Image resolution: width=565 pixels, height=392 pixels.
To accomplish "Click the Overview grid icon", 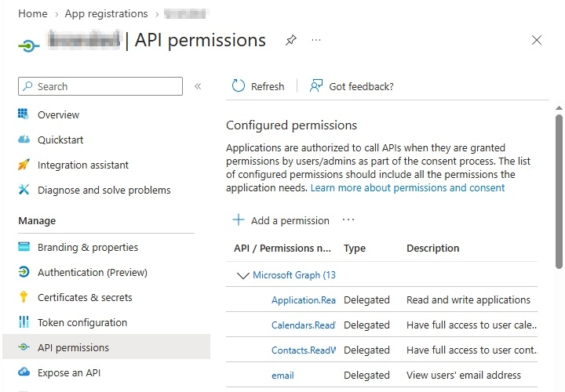I will pyautogui.click(x=24, y=114).
